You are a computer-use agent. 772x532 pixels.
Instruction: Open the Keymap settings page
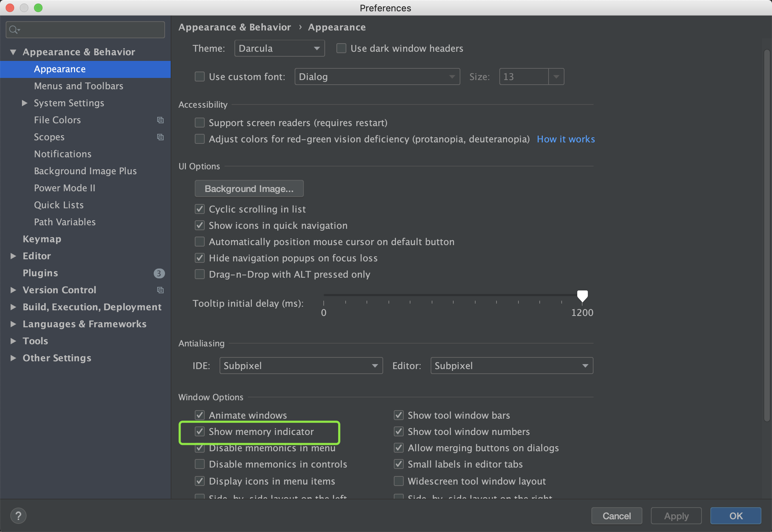tap(42, 239)
